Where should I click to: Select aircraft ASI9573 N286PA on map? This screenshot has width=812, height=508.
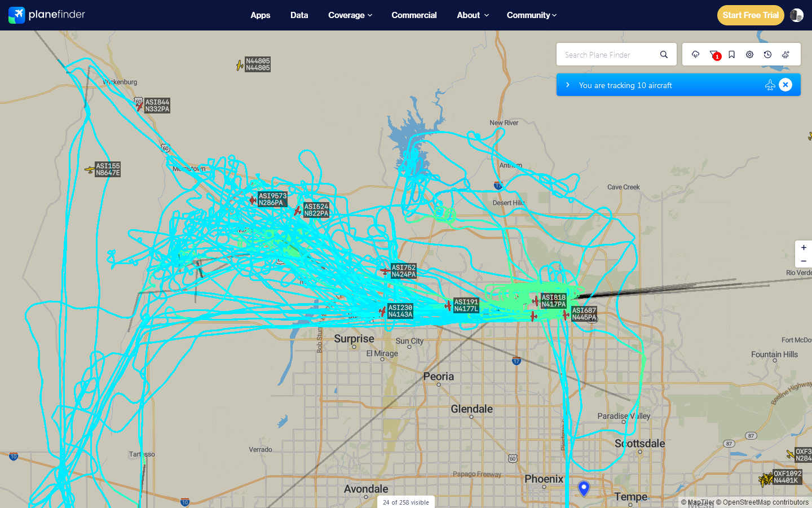pyautogui.click(x=253, y=200)
